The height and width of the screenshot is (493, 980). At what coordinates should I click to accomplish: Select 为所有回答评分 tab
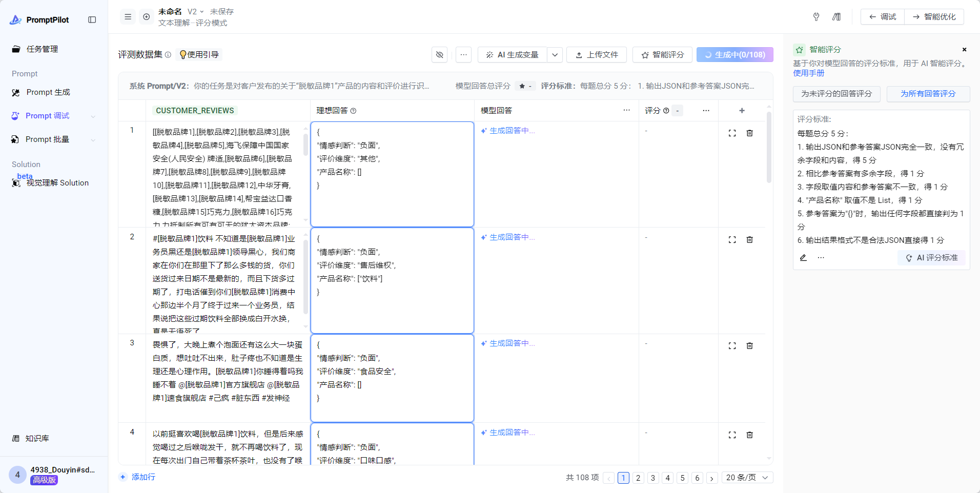click(x=928, y=94)
